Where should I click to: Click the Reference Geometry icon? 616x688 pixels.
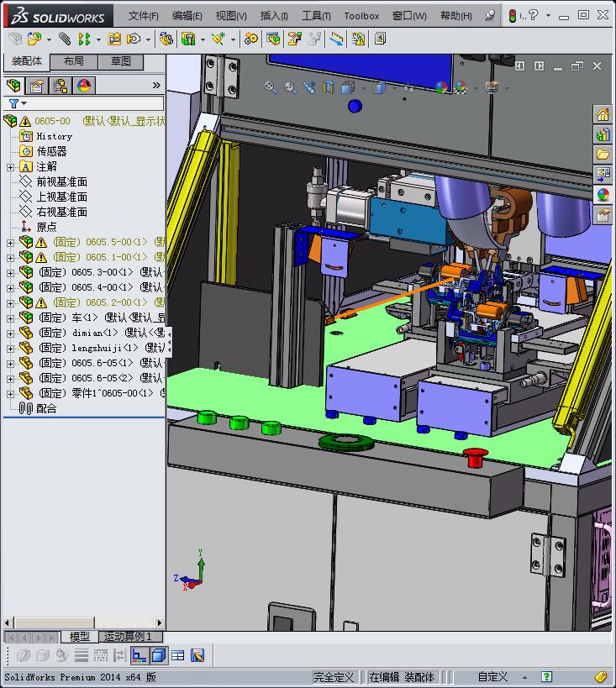point(218,39)
